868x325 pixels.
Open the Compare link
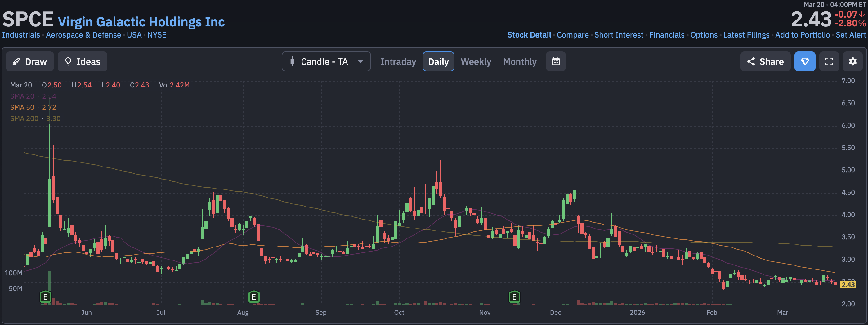tap(572, 35)
